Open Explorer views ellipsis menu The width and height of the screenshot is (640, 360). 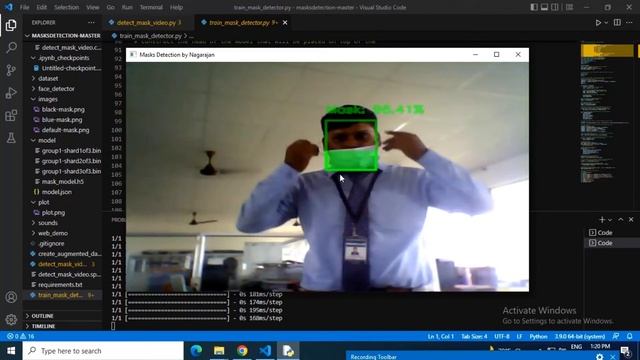click(91, 23)
